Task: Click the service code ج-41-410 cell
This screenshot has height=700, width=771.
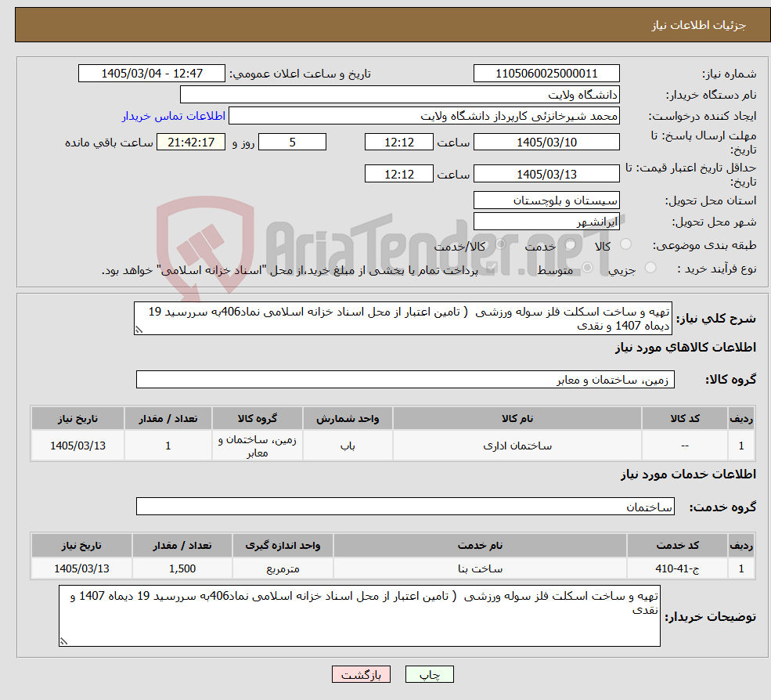Action: (x=677, y=568)
